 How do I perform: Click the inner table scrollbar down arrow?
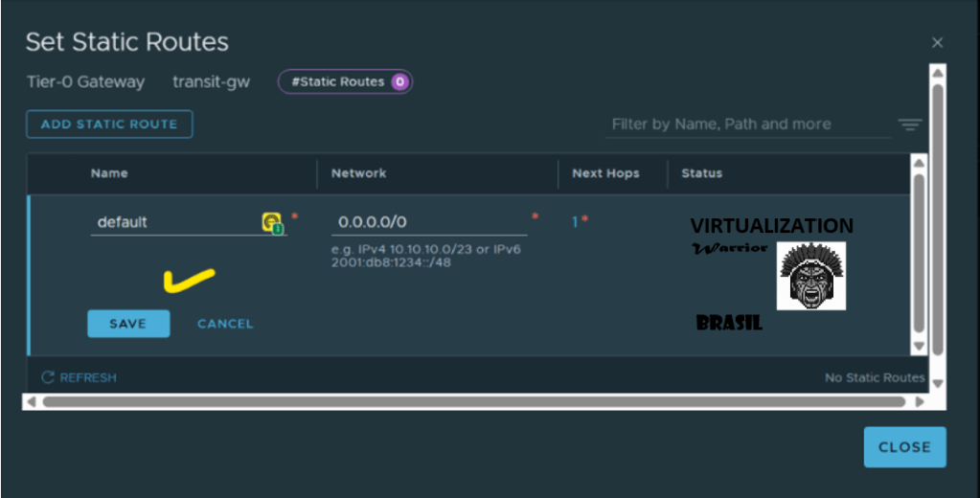919,346
